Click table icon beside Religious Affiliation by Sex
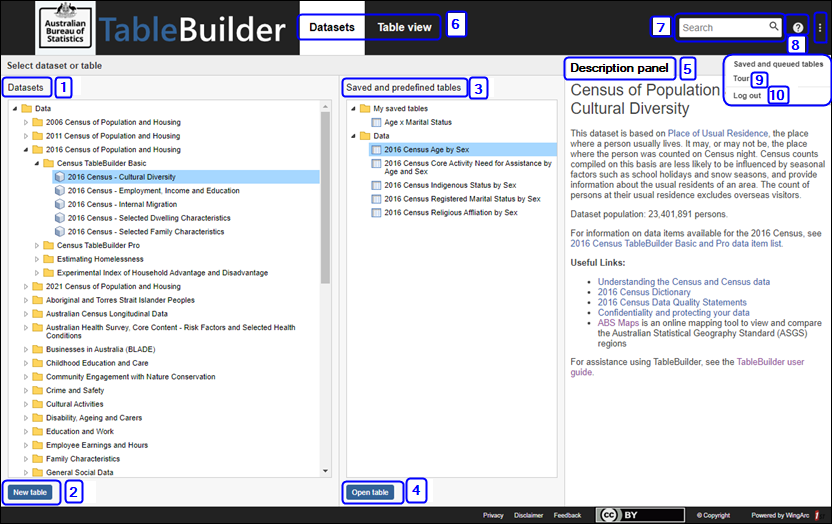The height and width of the screenshot is (524, 832). point(376,213)
